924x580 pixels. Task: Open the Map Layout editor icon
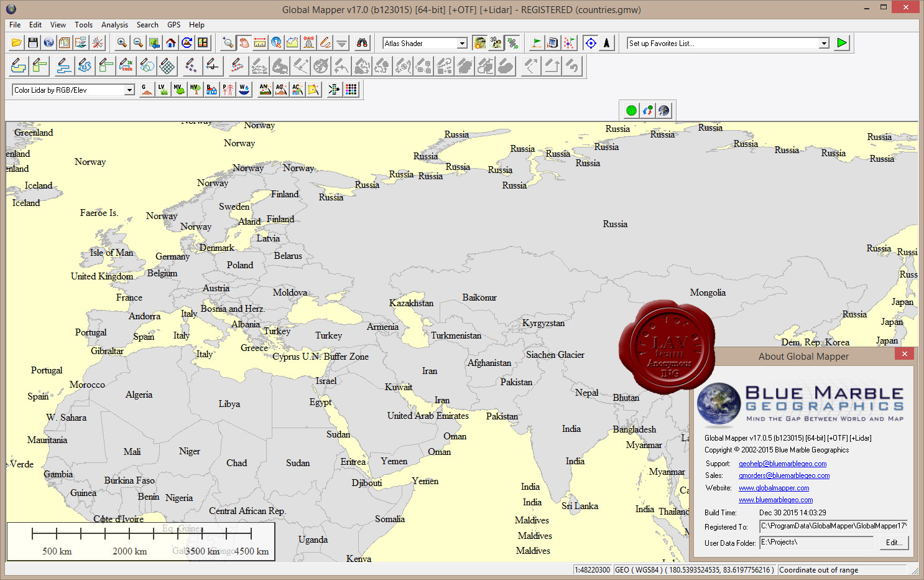65,43
